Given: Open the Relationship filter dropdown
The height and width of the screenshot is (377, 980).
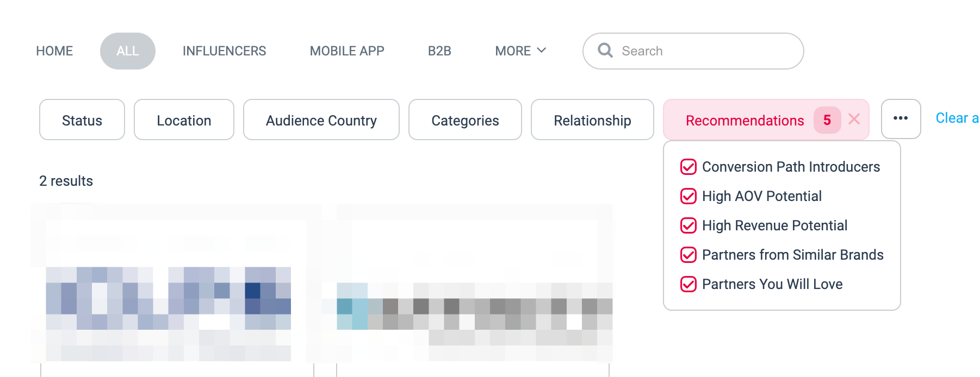Looking at the screenshot, I should coord(592,120).
